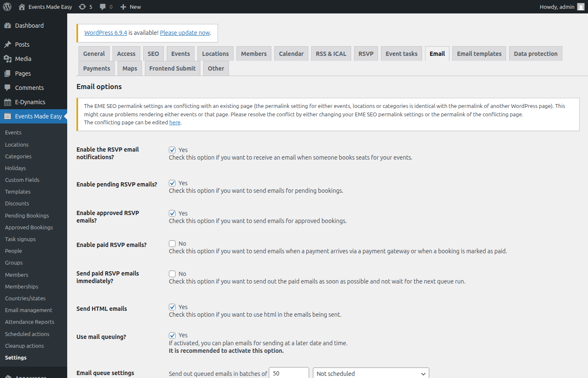Switch to the Email templates tab
The width and height of the screenshot is (588, 378).
[x=479, y=53]
